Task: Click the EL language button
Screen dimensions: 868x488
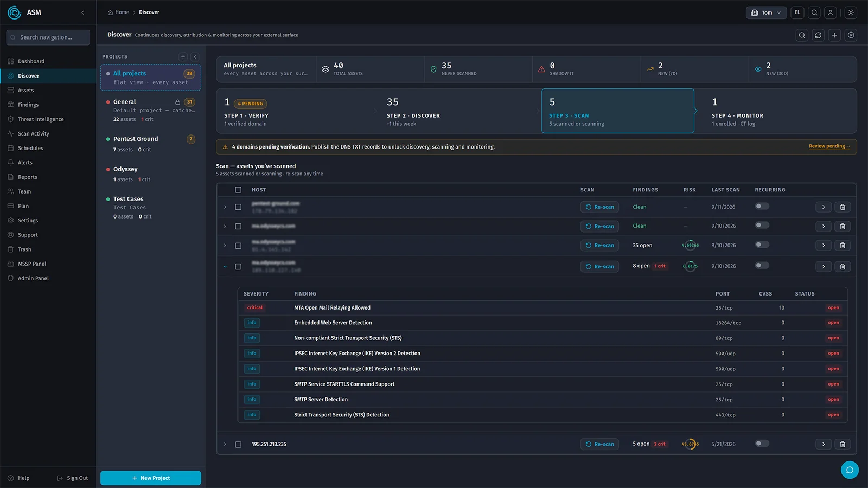Action: [797, 12]
